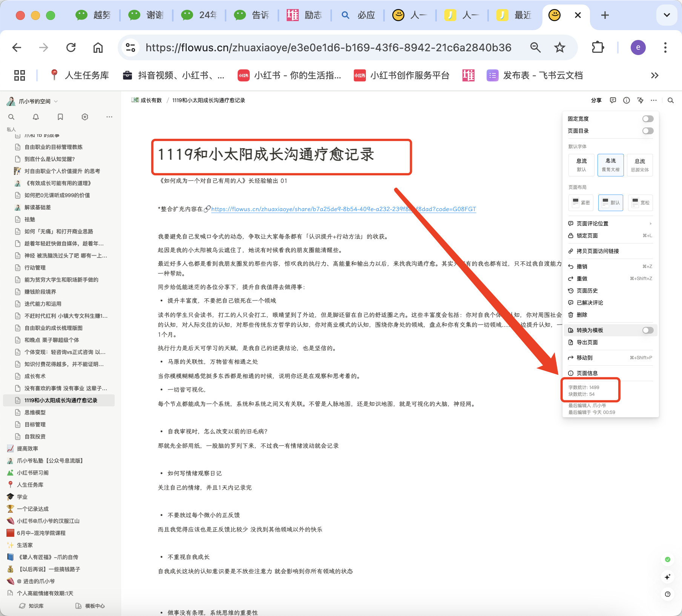Toggle the 固定宽度 switch
Viewport: 682px width, 616px height.
click(648, 119)
